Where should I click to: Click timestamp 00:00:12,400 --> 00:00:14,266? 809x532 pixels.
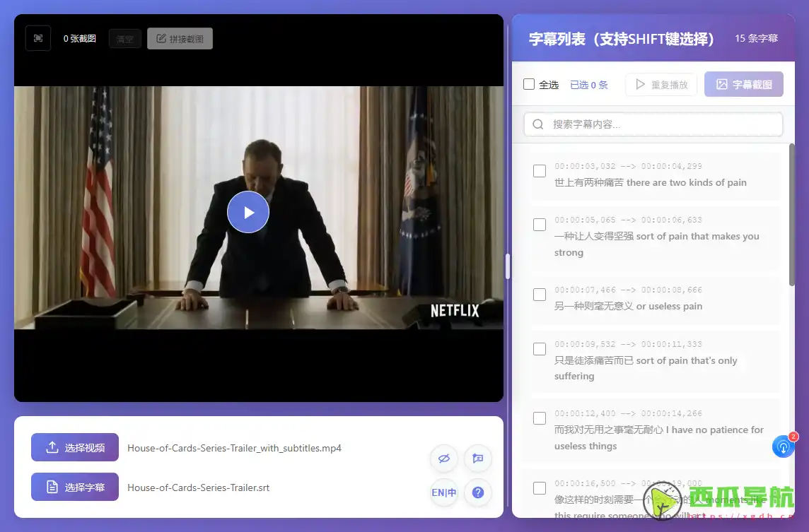point(628,413)
